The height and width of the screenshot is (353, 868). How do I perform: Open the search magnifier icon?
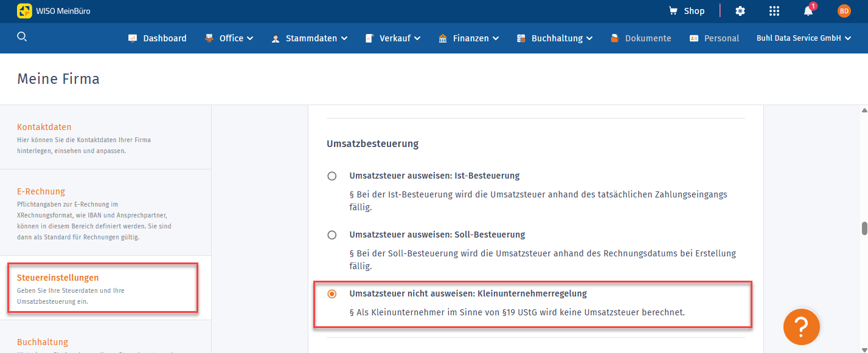coord(22,37)
